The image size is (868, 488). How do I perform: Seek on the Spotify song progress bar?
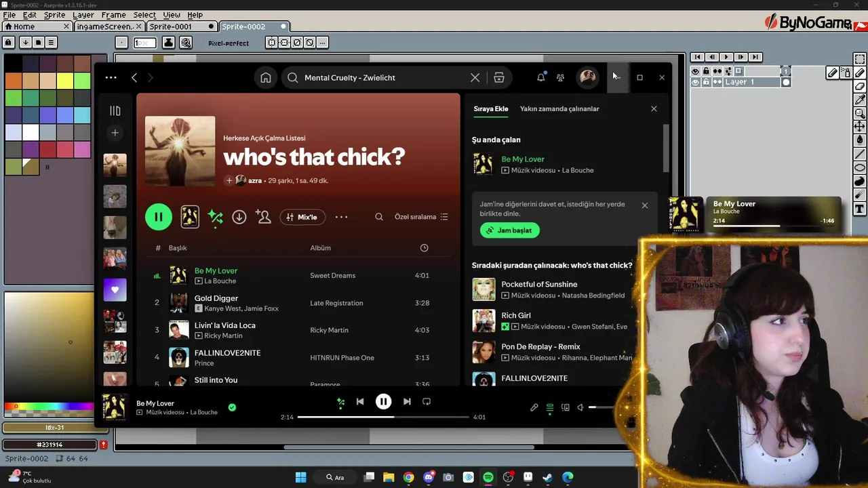click(x=383, y=417)
